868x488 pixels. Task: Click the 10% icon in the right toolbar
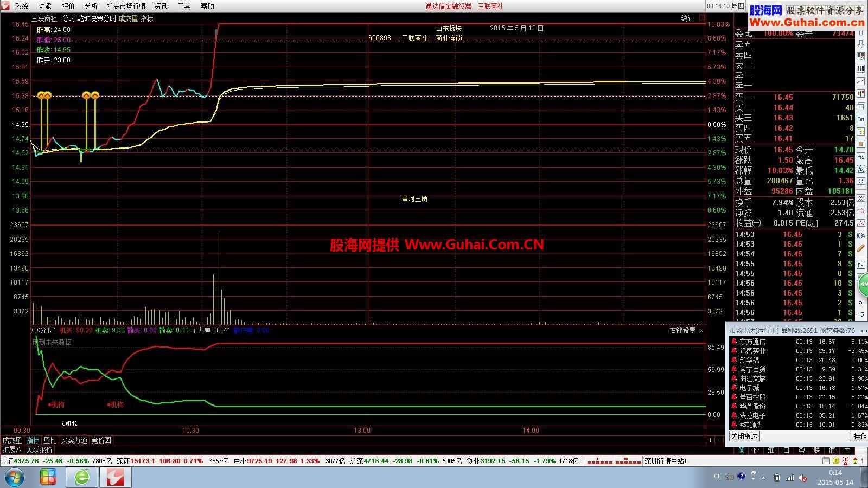861,235
